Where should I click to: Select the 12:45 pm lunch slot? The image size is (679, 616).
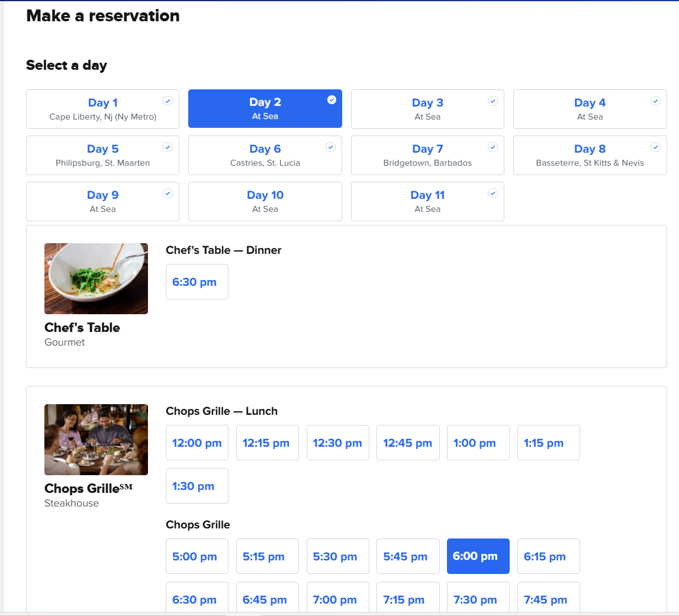(x=408, y=443)
